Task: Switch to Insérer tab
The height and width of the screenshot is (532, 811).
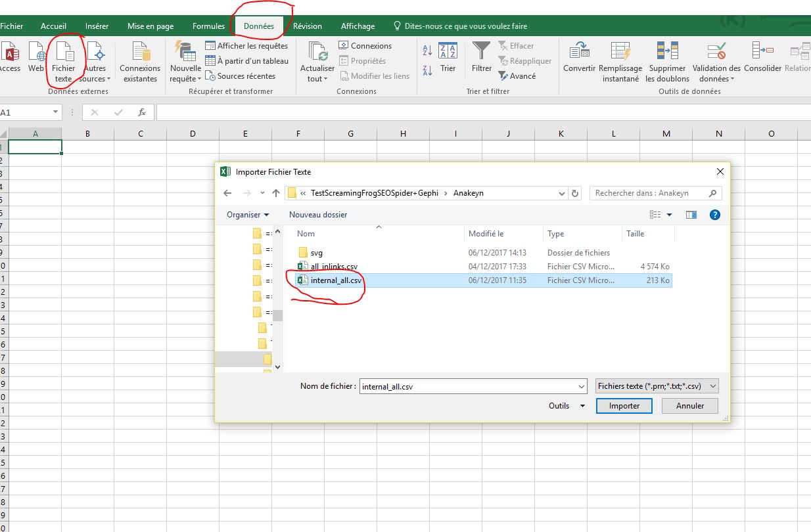Action: (97, 26)
